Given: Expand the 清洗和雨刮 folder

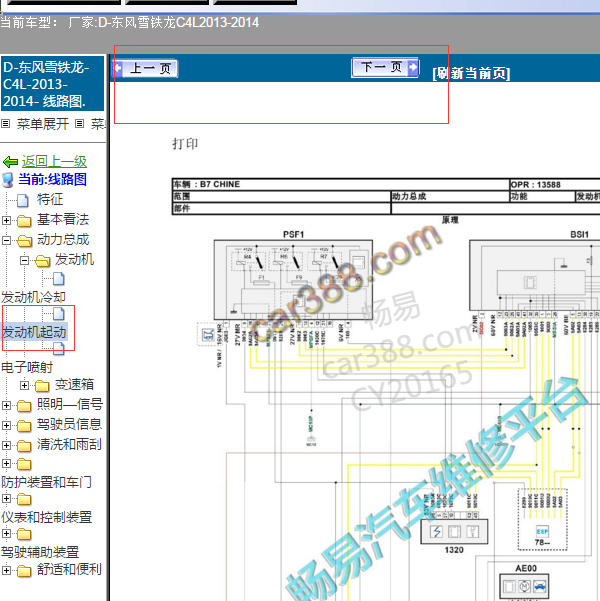Looking at the screenshot, I should click(6, 445).
